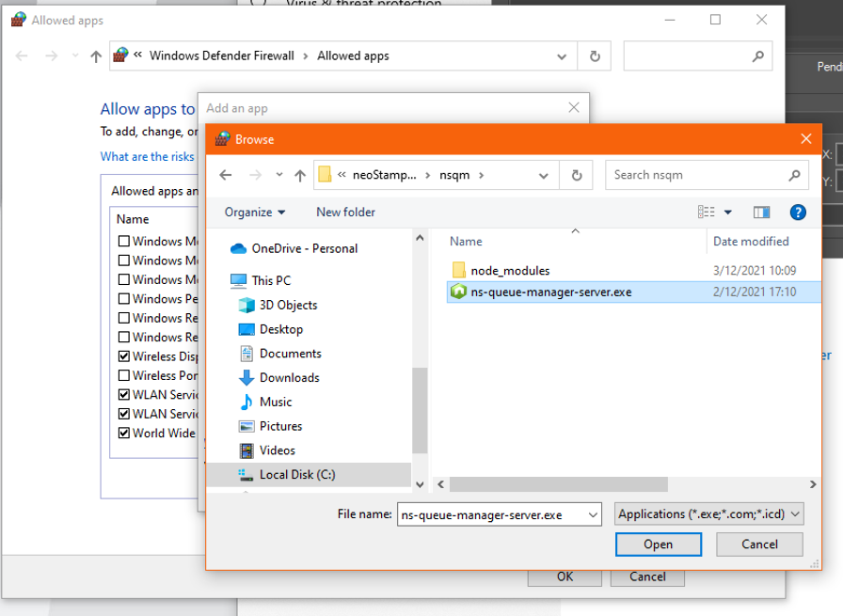Image resolution: width=843 pixels, height=616 pixels.
Task: Click the search magnifier in Browse dialog
Action: coord(794,175)
